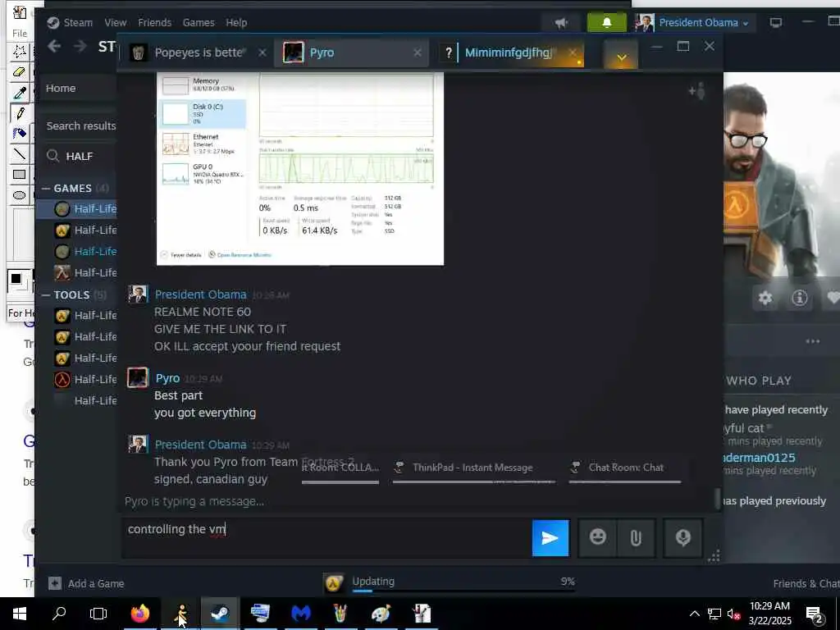This screenshot has width=840, height=630.
Task: Click the Updating download progress bar
Action: click(464, 591)
